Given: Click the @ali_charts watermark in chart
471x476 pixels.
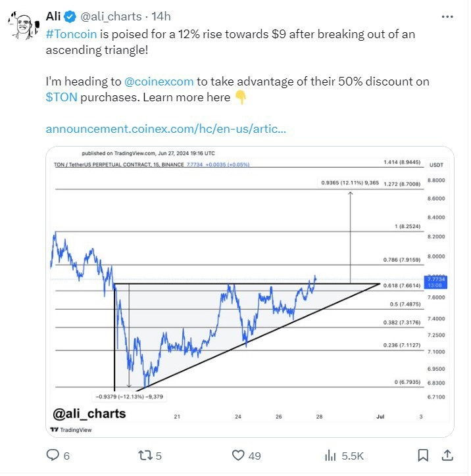Looking at the screenshot, I should tap(89, 414).
